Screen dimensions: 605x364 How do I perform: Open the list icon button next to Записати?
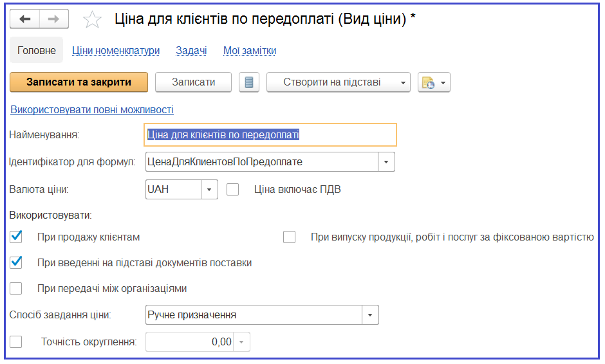[249, 82]
